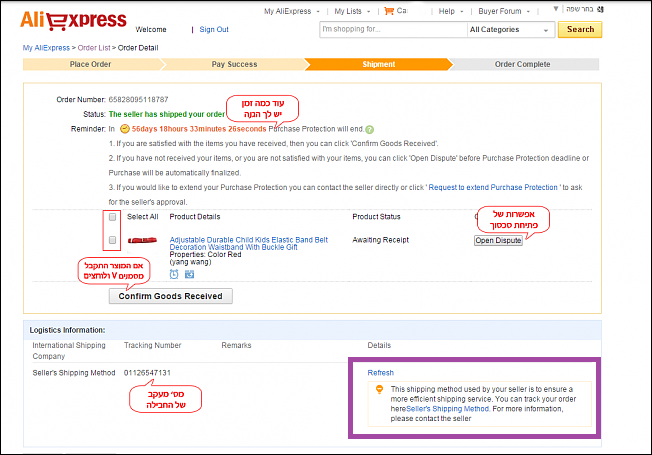This screenshot has width=652, height=455.
Task: Open the language selection dropdown arrow
Action: (556, 9)
